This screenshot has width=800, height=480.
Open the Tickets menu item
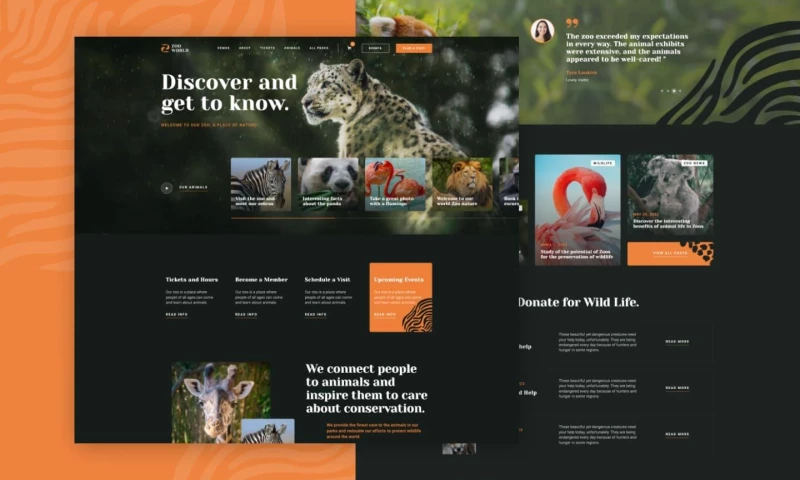pos(267,48)
